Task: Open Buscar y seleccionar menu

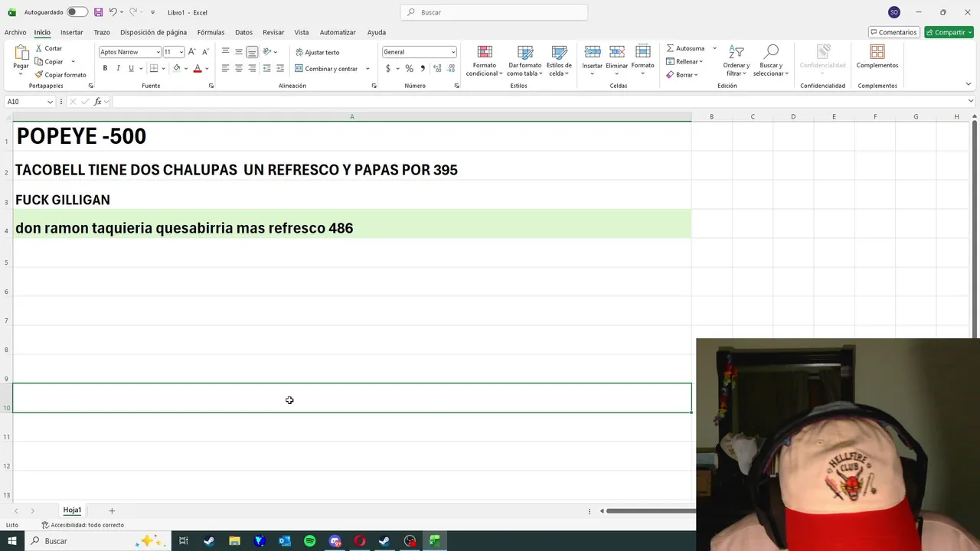Action: click(x=771, y=60)
